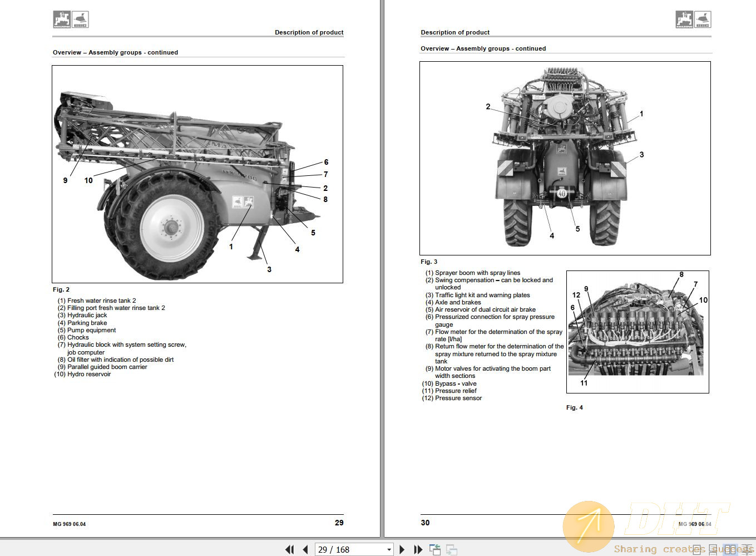756x556 pixels.
Task: Click page number 30 in right footer
Action: pyautogui.click(x=426, y=523)
